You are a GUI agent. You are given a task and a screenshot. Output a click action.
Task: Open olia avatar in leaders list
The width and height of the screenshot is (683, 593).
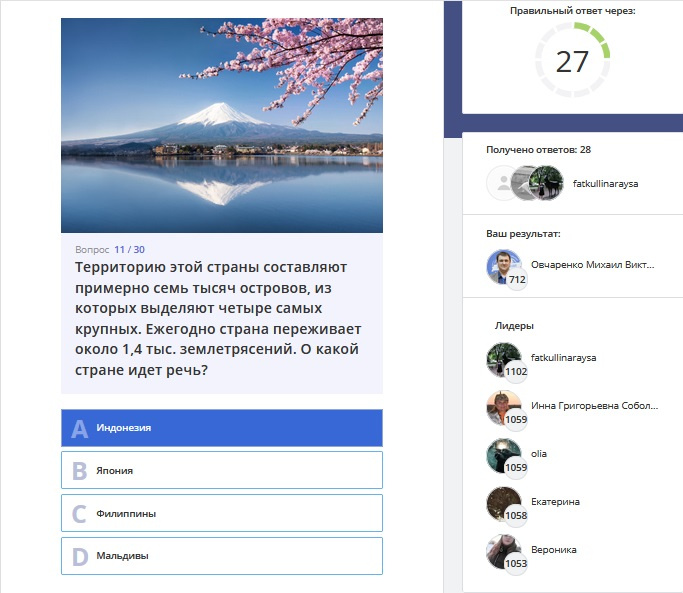pyautogui.click(x=504, y=455)
